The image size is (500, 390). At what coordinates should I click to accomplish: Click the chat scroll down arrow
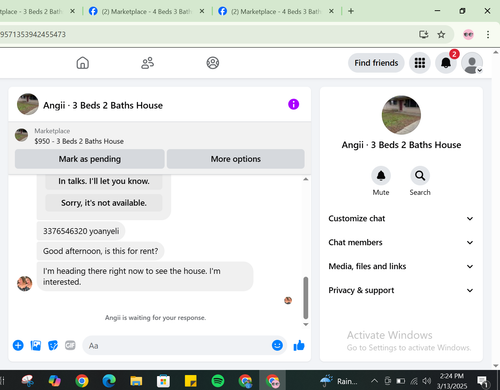coord(306,324)
